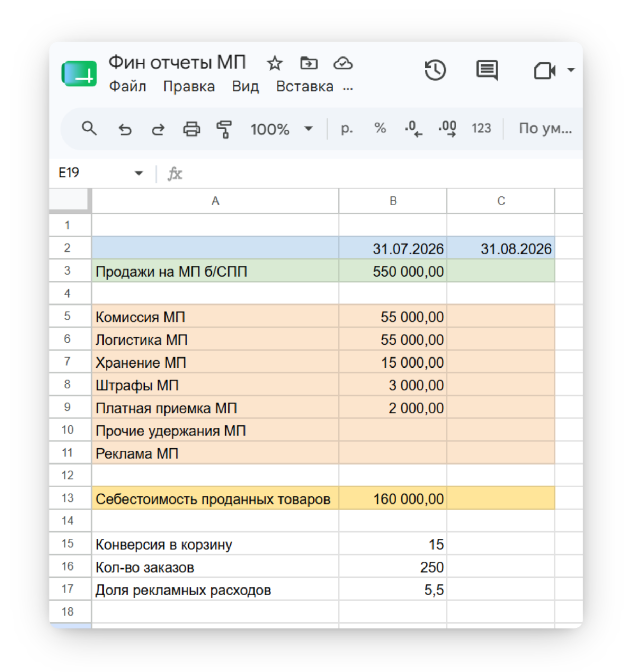642x672 pixels.
Task: Select the Штрафы МП cell
Action: pos(215,384)
